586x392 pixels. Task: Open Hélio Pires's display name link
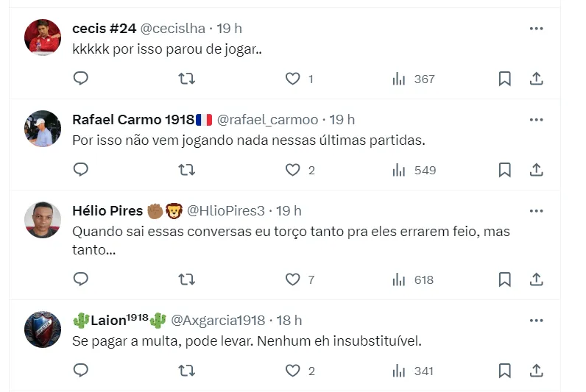coord(107,211)
